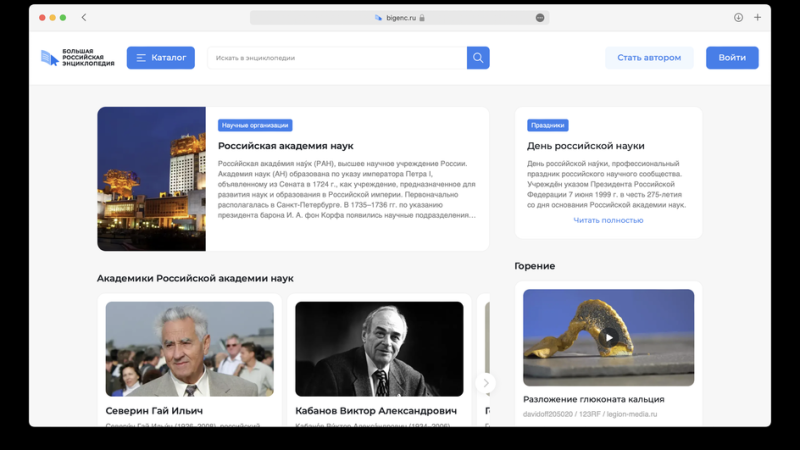Click the Большая Российская Энциклопедия logo

tap(78, 58)
